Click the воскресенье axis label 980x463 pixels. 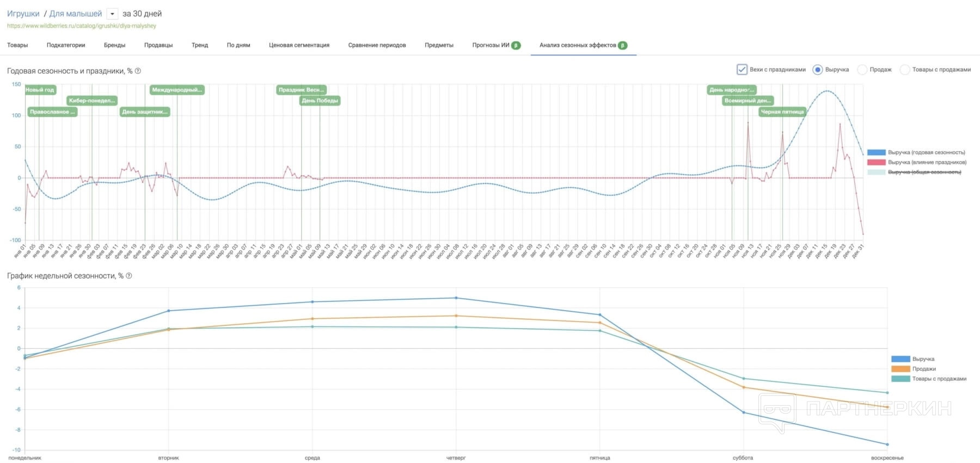887,458
